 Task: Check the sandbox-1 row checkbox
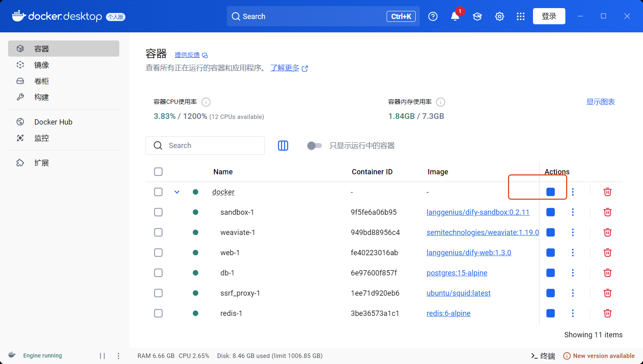[x=158, y=212]
